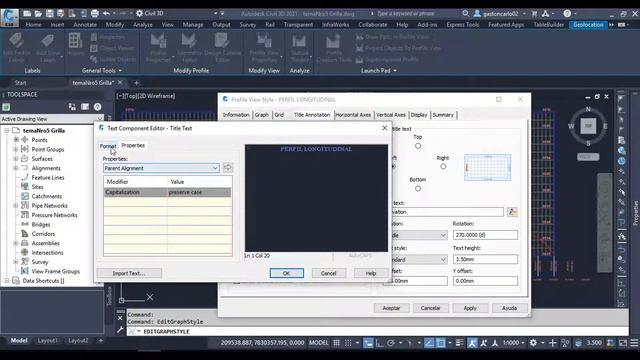Click OK in Text Component Editor
This screenshot has height=360, width=640.
click(287, 273)
